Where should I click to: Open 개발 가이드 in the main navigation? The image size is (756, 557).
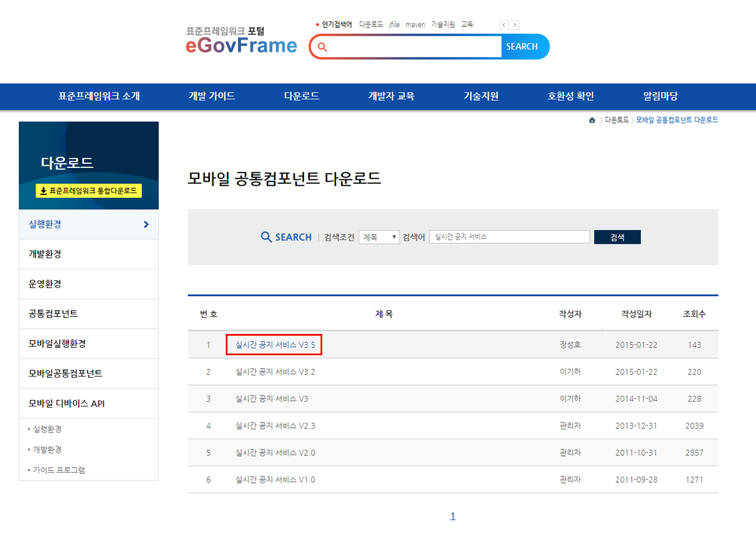tap(212, 97)
